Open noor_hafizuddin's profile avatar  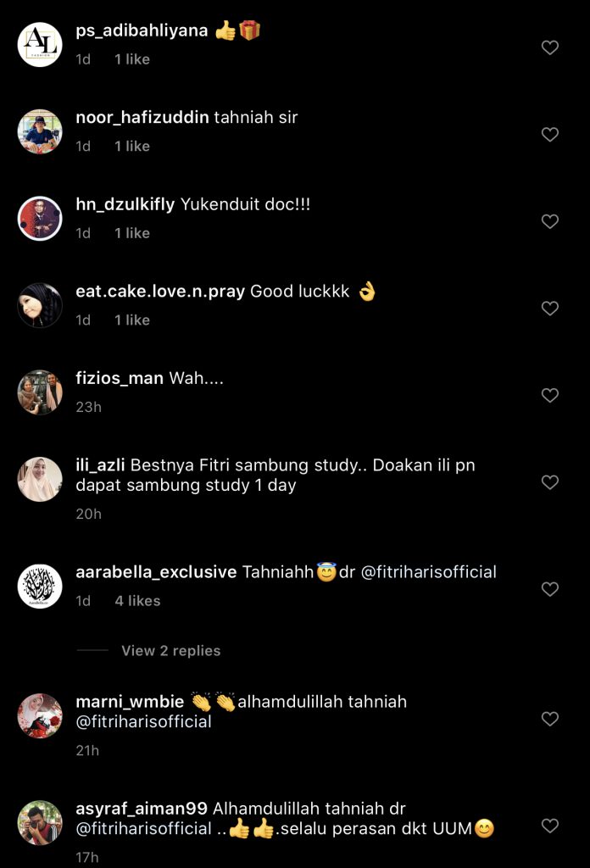[40, 131]
